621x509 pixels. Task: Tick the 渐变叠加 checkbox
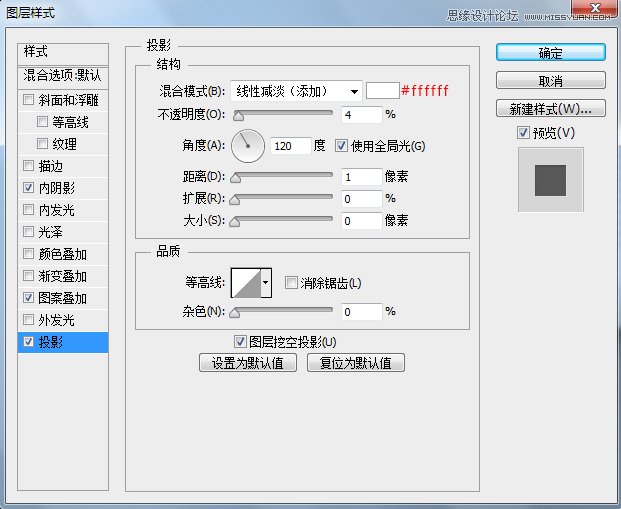tap(28, 275)
